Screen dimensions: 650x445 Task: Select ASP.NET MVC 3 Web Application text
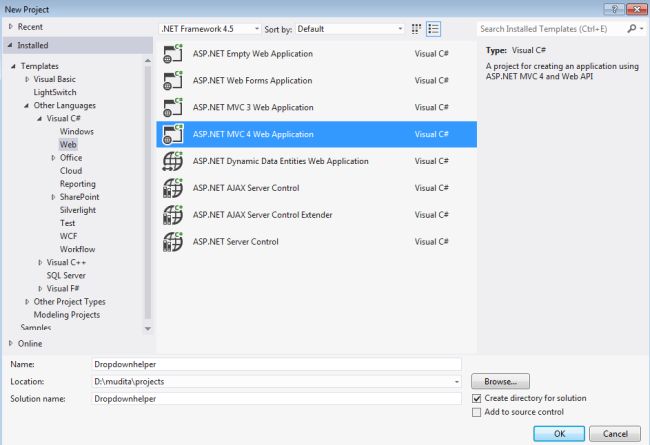(253, 107)
